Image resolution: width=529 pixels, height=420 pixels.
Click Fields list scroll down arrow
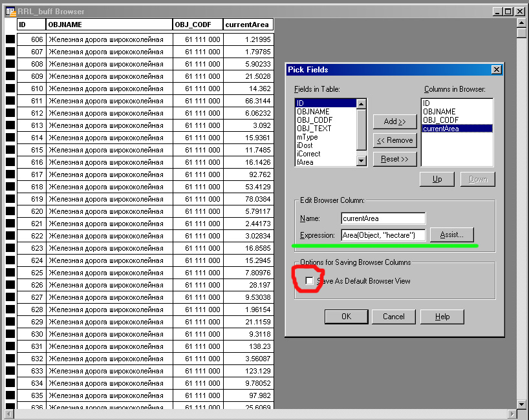tap(362, 161)
